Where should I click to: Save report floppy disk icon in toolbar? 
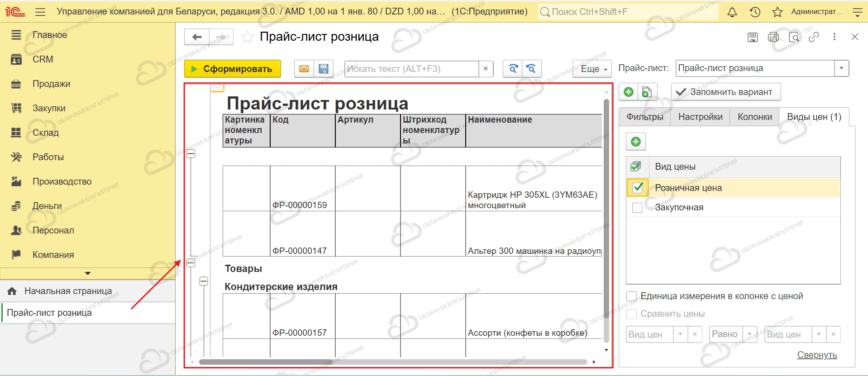point(323,69)
